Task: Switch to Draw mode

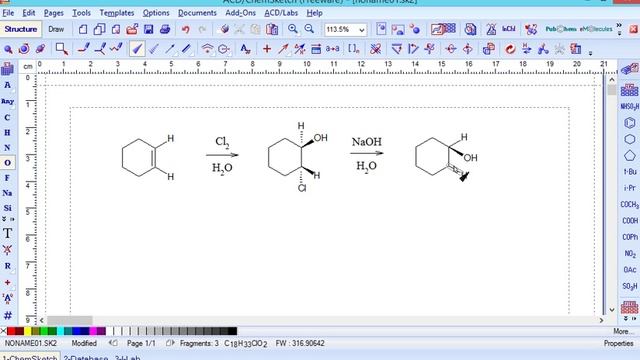Action: pos(56,29)
